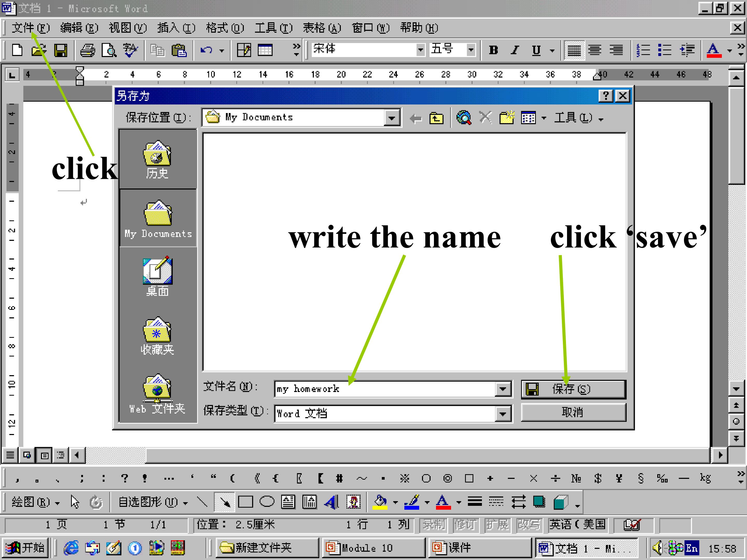Click the Print icon in toolbar
747x560 pixels.
(x=87, y=51)
